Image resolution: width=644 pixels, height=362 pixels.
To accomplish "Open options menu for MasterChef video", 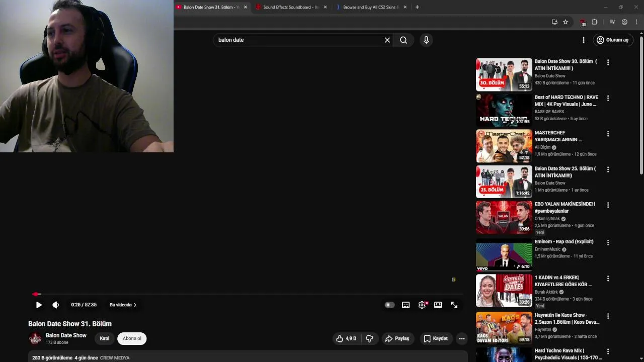I will [x=608, y=134].
